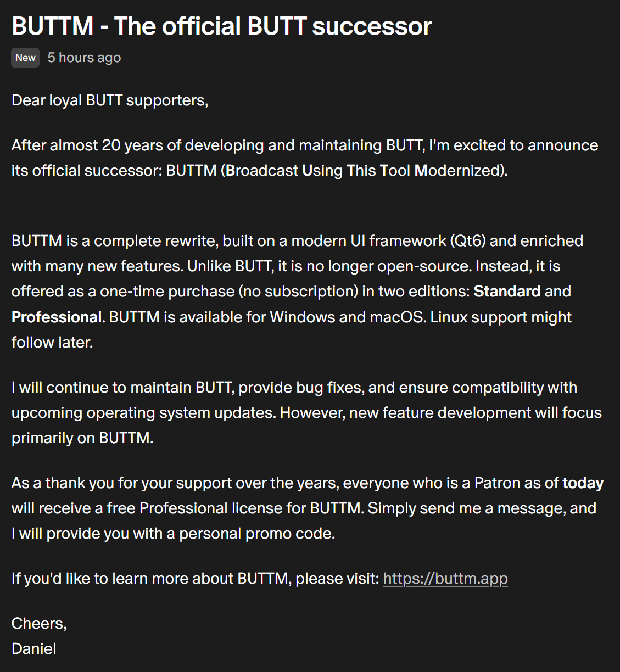Click the "Daniel" signature

click(33, 648)
